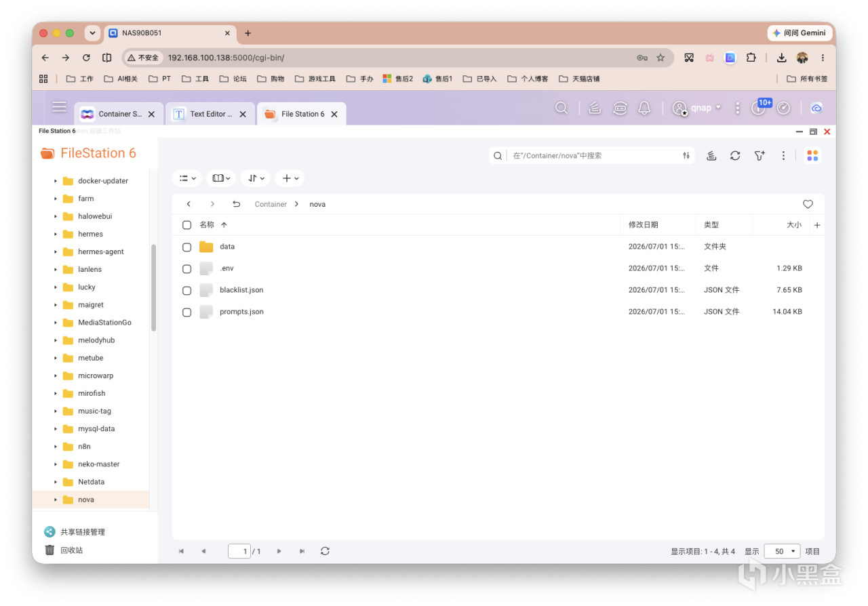Open advanced search options in search box
Screen dimensions: 868x606
[x=686, y=156]
